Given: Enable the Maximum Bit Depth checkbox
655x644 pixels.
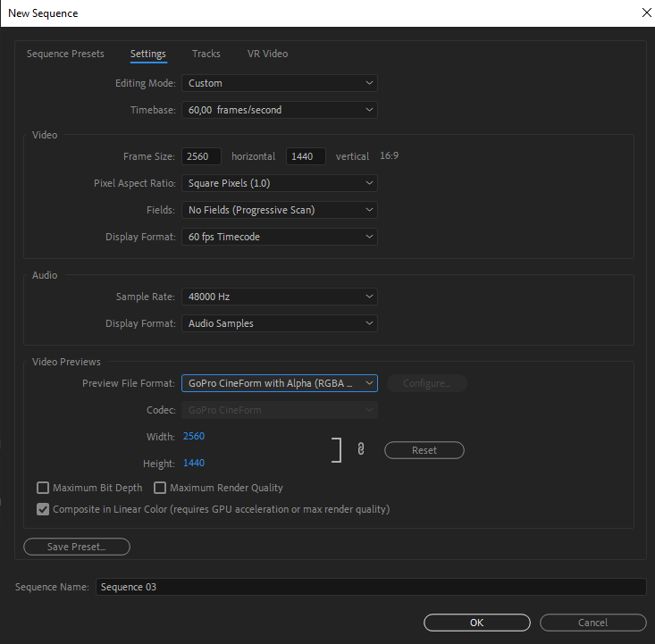Looking at the screenshot, I should tap(43, 488).
